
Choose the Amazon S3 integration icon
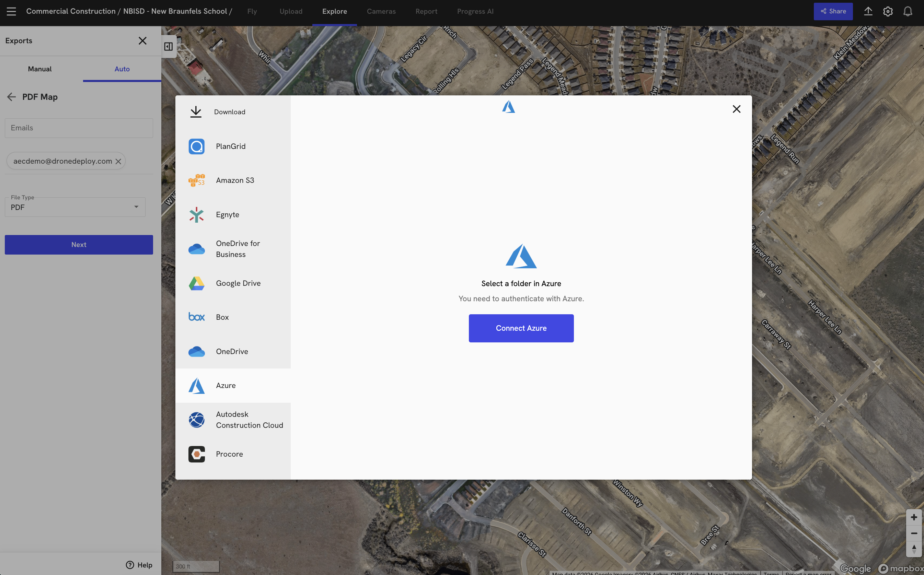click(196, 180)
